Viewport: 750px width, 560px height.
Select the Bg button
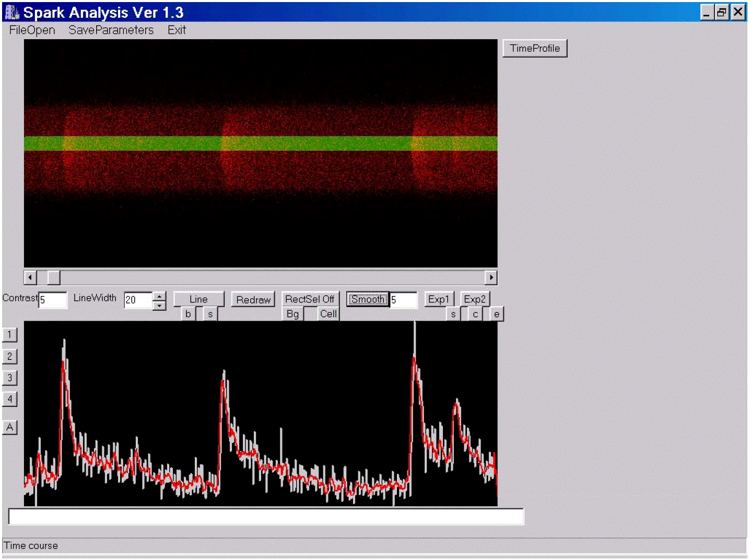click(292, 314)
